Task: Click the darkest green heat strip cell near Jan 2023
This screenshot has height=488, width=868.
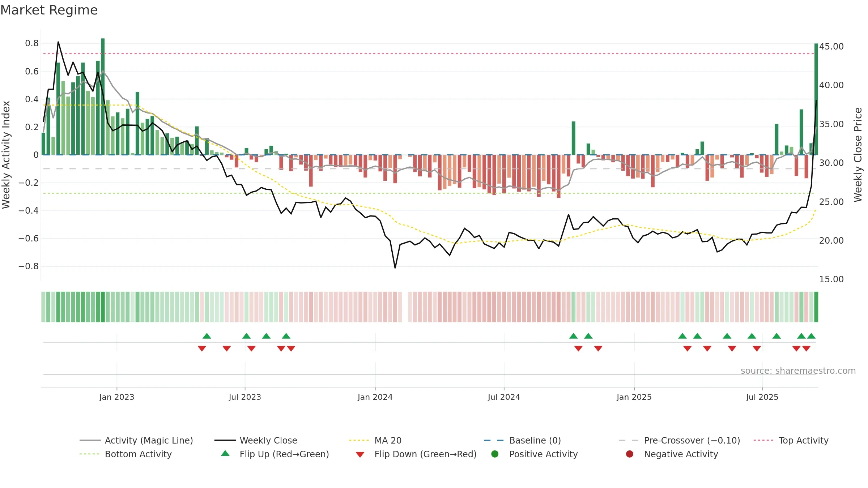Action: (x=103, y=307)
